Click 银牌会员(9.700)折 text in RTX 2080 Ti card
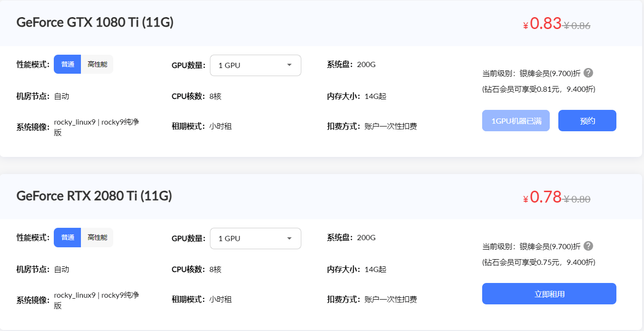Screen dimensions: 644x331 [x=550, y=246]
